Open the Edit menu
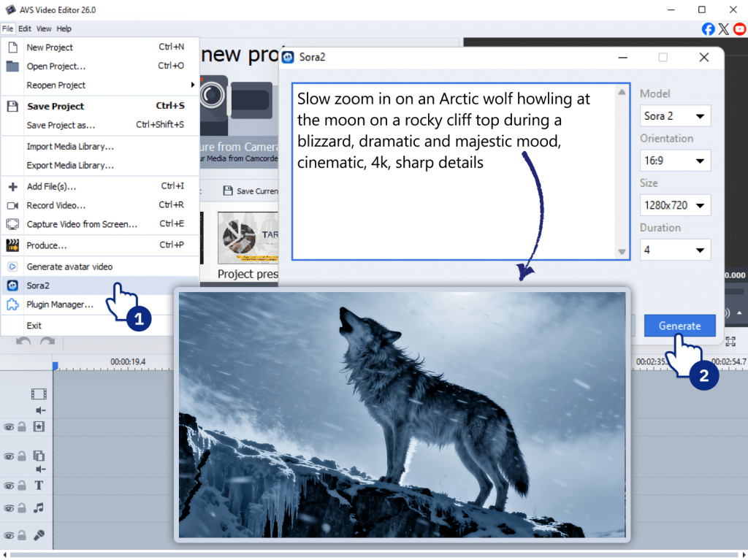This screenshot has width=748, height=560. coord(25,28)
